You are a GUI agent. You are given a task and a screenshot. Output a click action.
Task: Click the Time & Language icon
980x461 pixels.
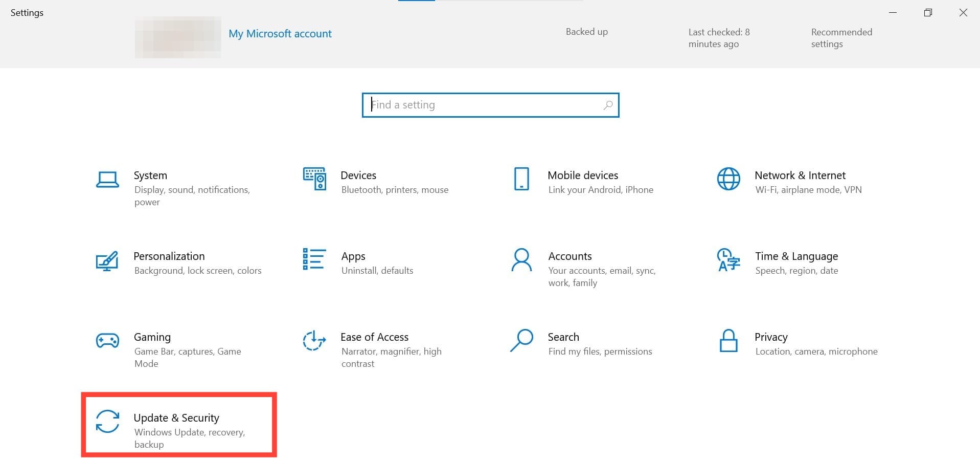728,260
